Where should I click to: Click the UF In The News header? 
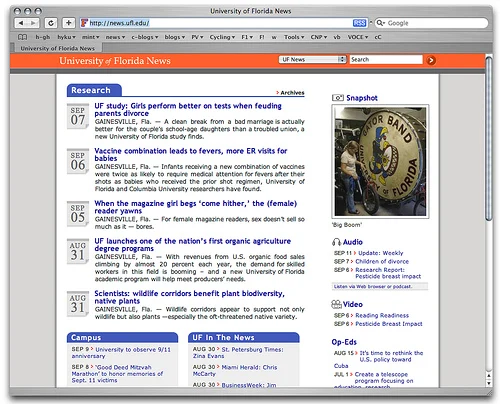click(244, 337)
